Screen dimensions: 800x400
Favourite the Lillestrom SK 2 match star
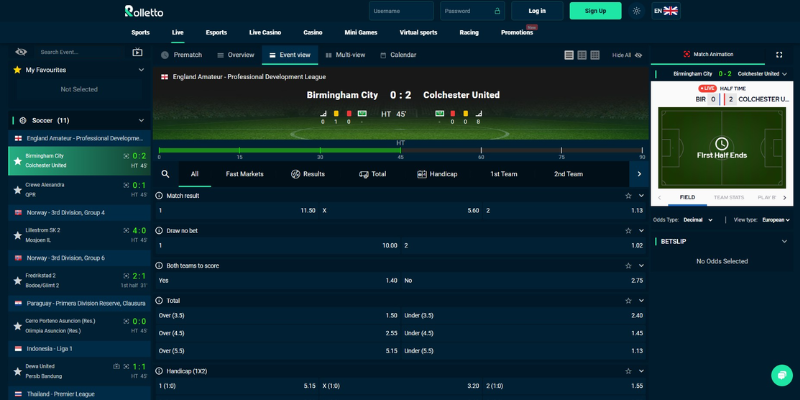[x=17, y=235]
